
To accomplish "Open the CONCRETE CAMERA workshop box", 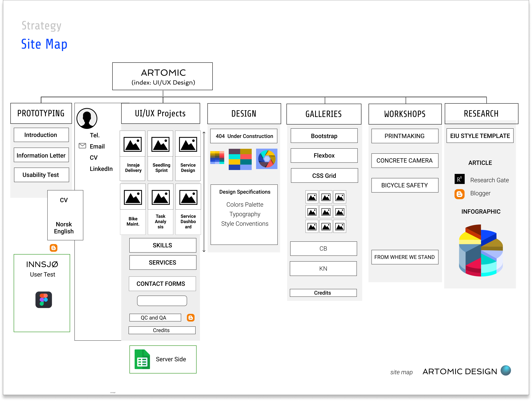I will point(405,161).
